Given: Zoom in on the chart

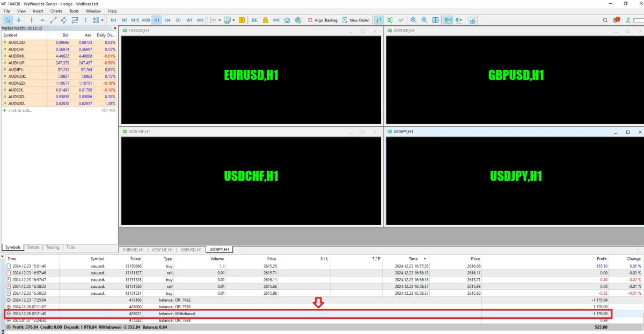Looking at the screenshot, I should [x=413, y=20].
